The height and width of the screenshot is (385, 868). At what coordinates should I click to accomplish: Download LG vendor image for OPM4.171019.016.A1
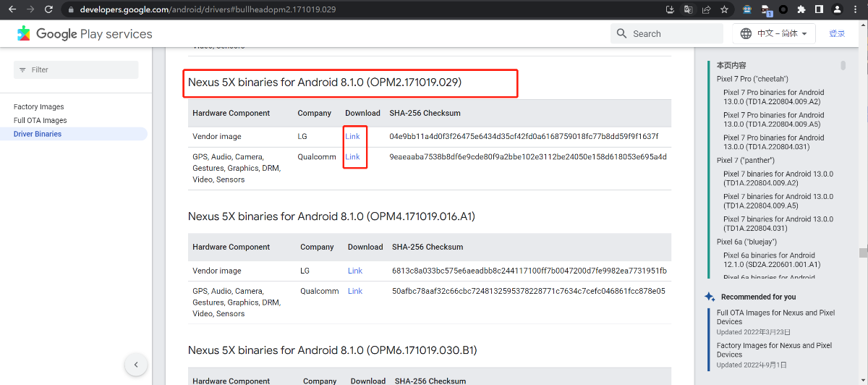[355, 271]
